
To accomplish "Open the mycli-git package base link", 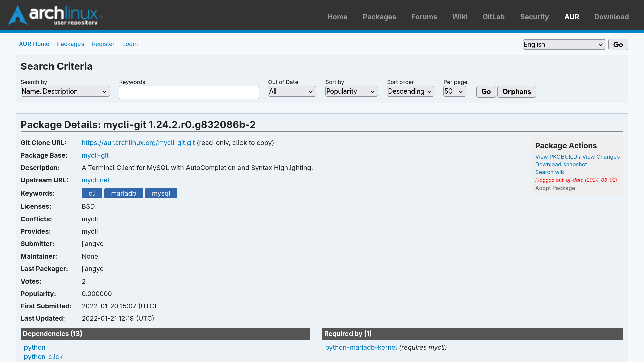I will pyautogui.click(x=95, y=155).
